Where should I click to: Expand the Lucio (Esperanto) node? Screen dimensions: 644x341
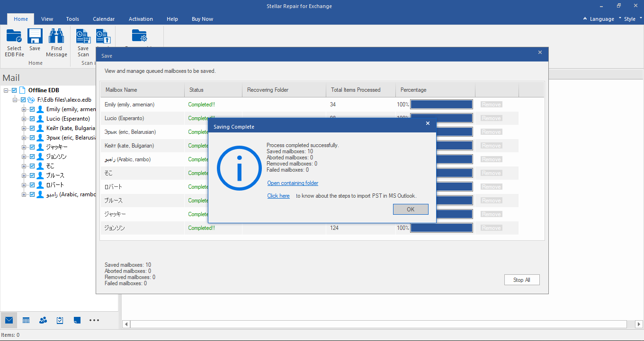click(24, 119)
